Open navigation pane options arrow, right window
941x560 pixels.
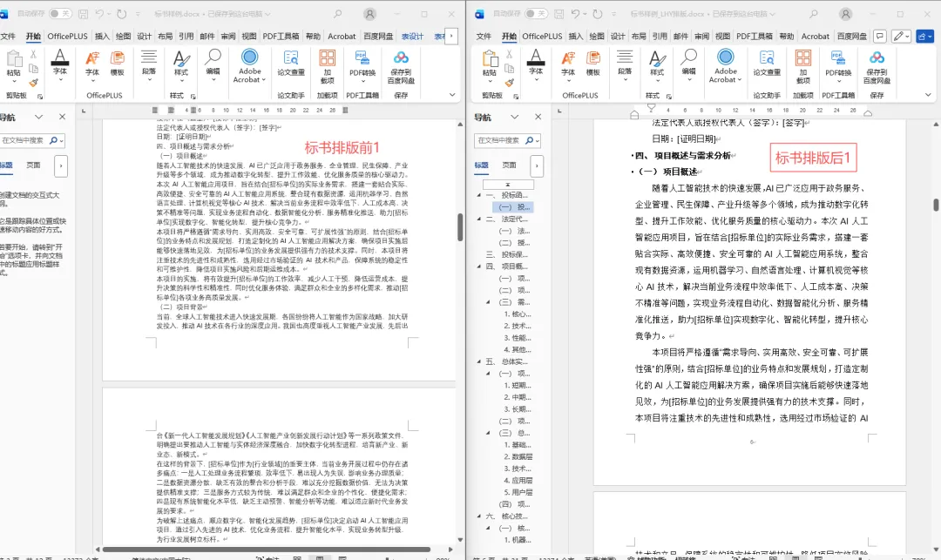pos(514,117)
